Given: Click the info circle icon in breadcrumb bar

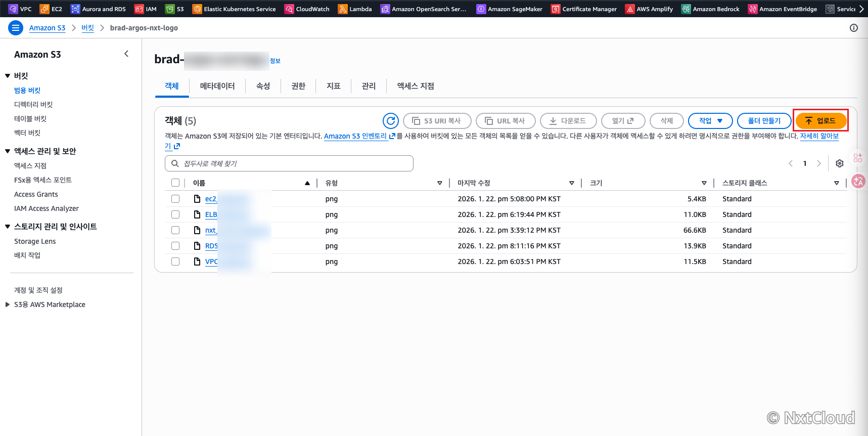Looking at the screenshot, I should (854, 28).
